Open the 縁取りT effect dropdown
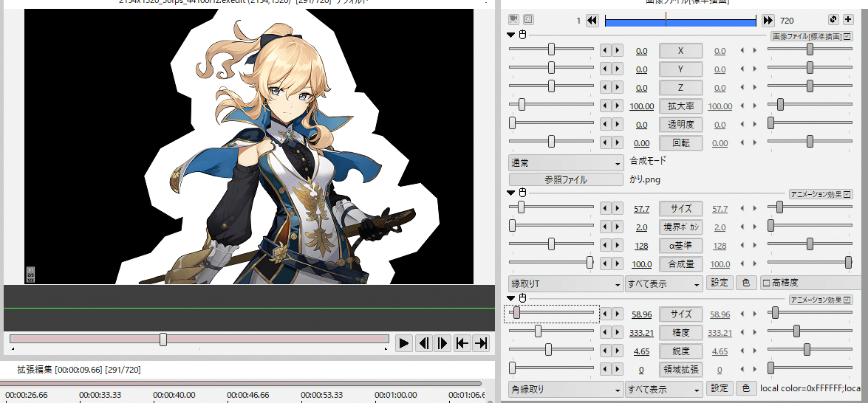 click(566, 284)
